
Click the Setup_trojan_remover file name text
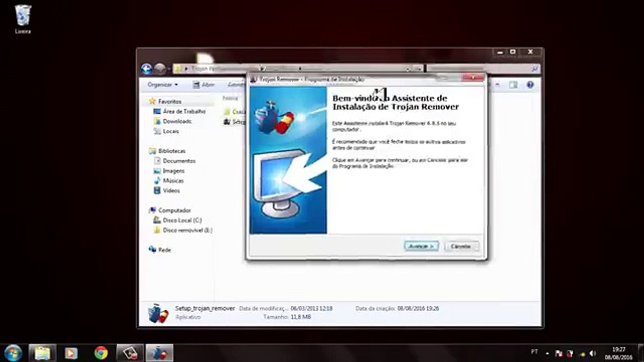tap(205, 308)
